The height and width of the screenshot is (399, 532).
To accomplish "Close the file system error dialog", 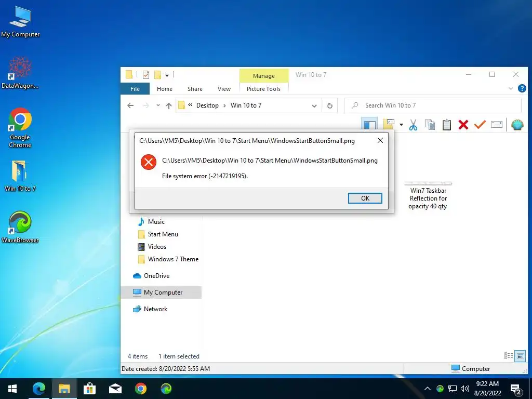I will pyautogui.click(x=380, y=140).
